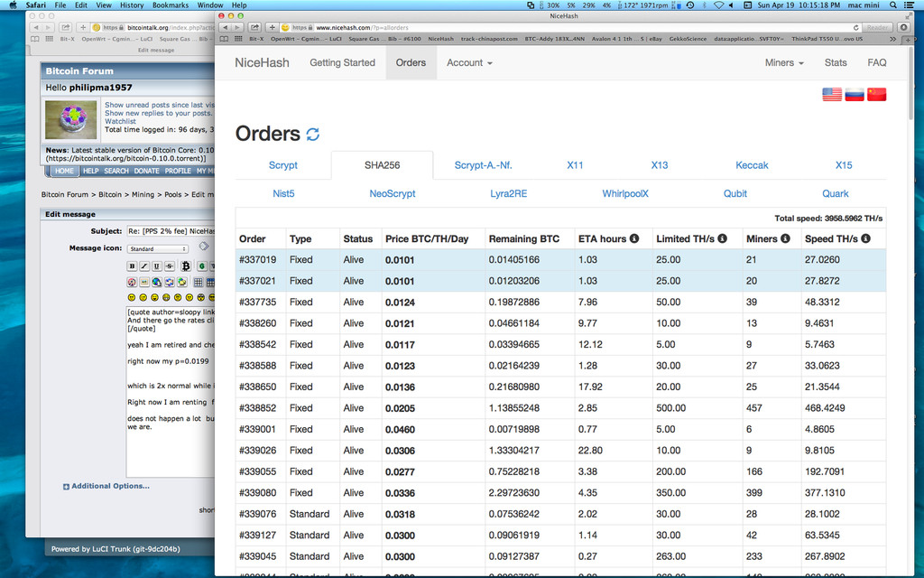Select the SHA256 algorithm tab
This screenshot has height=578, width=924.
coord(382,165)
